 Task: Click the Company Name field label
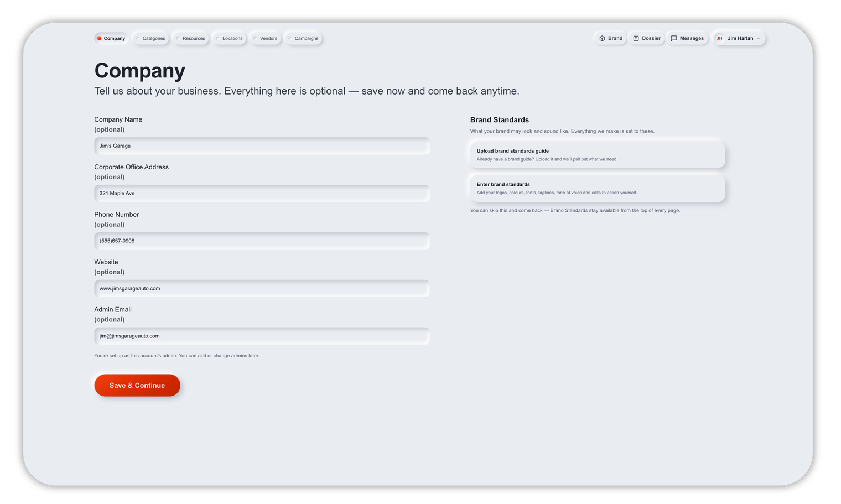pos(118,120)
